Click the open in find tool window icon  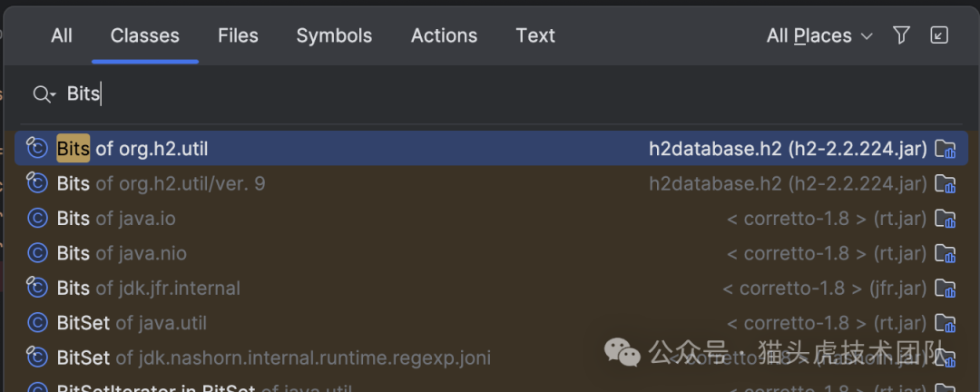click(939, 35)
